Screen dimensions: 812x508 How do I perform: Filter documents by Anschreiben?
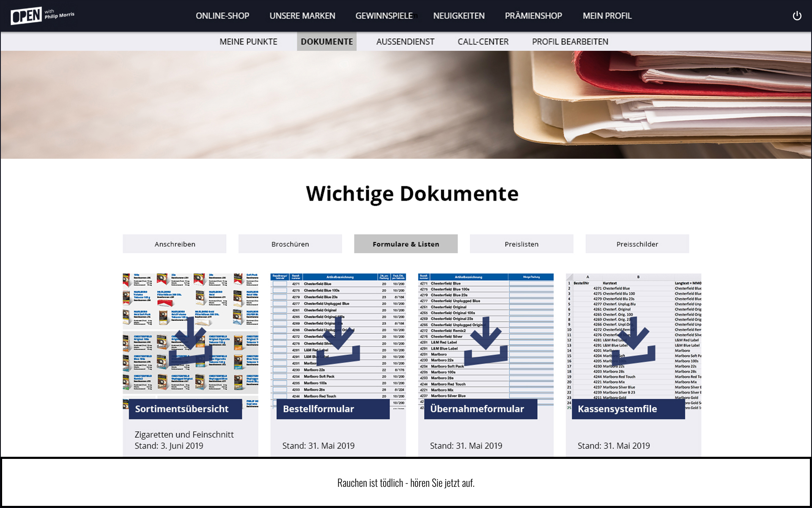click(x=175, y=244)
